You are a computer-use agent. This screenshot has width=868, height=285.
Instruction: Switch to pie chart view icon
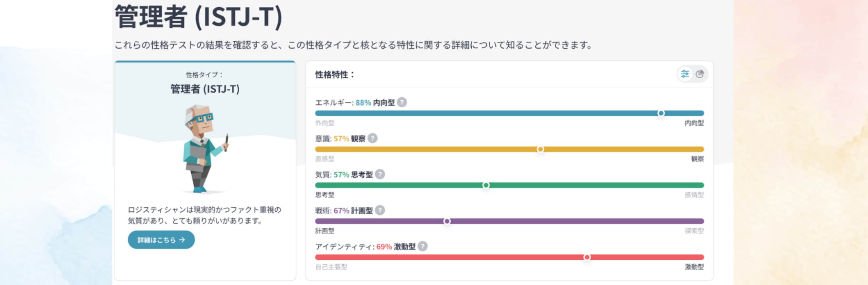700,74
